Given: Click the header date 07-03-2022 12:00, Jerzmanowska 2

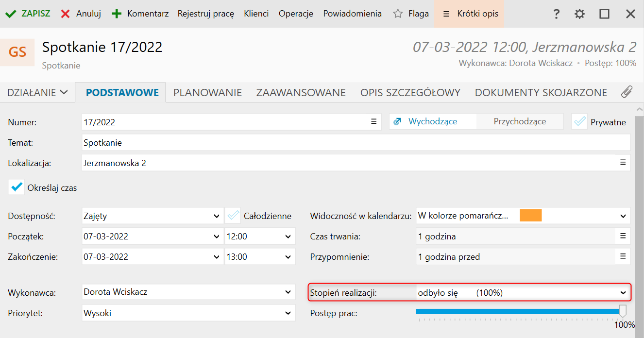Looking at the screenshot, I should (525, 47).
